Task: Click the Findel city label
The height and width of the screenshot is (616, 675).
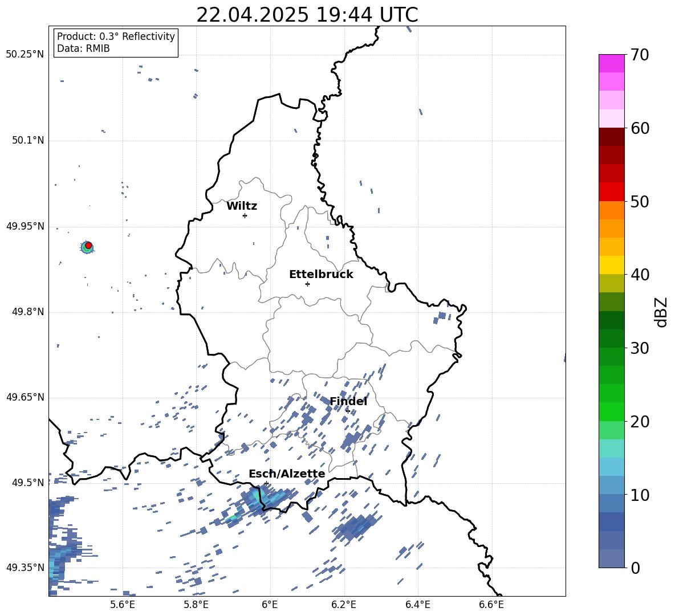Action: pos(348,401)
